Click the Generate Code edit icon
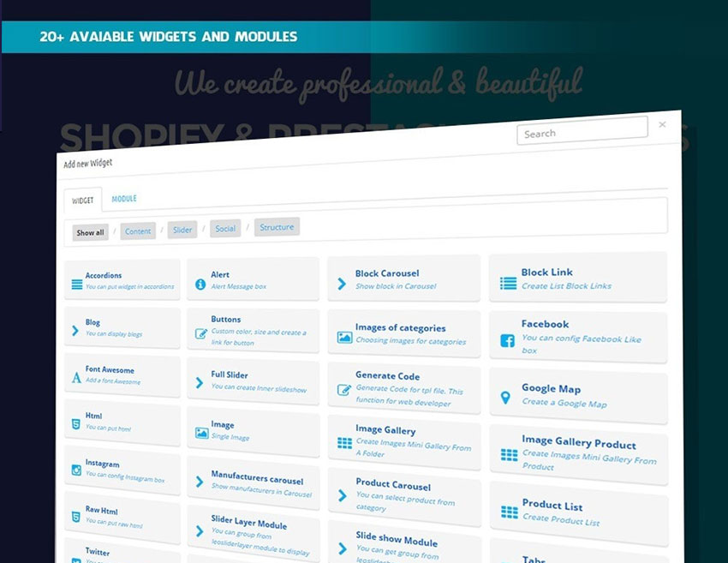Image resolution: width=728 pixels, height=563 pixels. 344,389
